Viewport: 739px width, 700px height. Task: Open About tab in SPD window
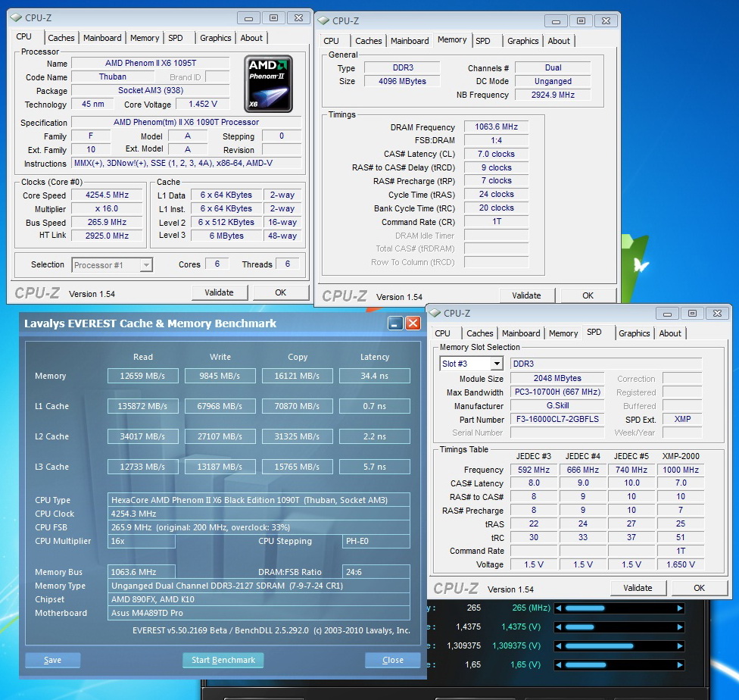click(x=669, y=333)
